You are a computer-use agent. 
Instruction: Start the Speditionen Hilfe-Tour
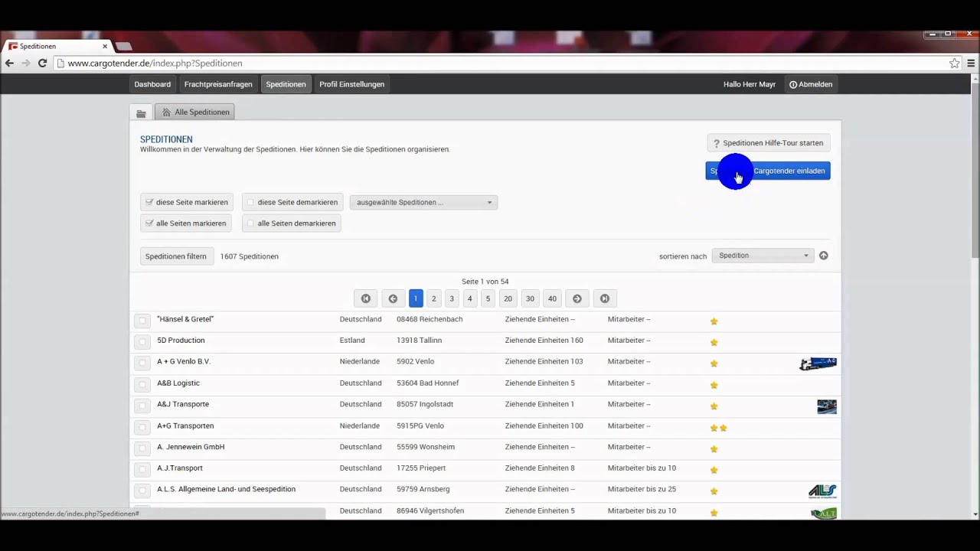point(769,143)
